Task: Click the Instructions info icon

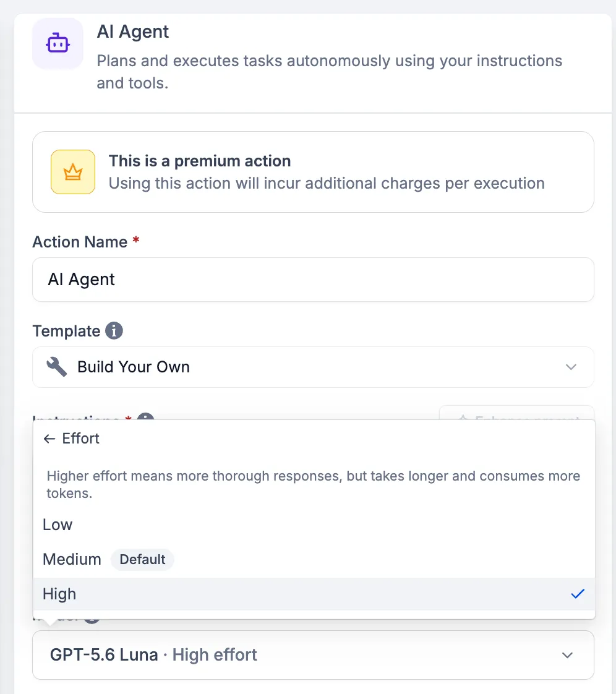Action: tap(145, 416)
